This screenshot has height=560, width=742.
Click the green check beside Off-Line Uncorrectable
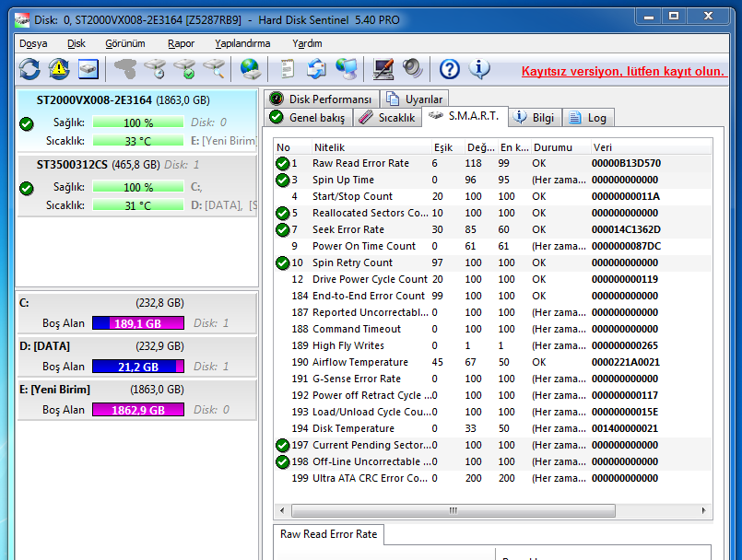point(282,462)
